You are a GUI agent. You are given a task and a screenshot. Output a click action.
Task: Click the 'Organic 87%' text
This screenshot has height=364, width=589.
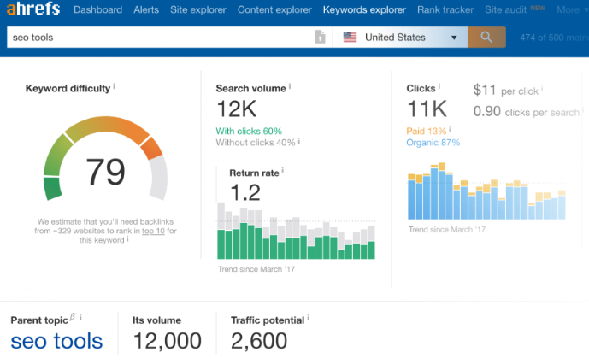(433, 143)
